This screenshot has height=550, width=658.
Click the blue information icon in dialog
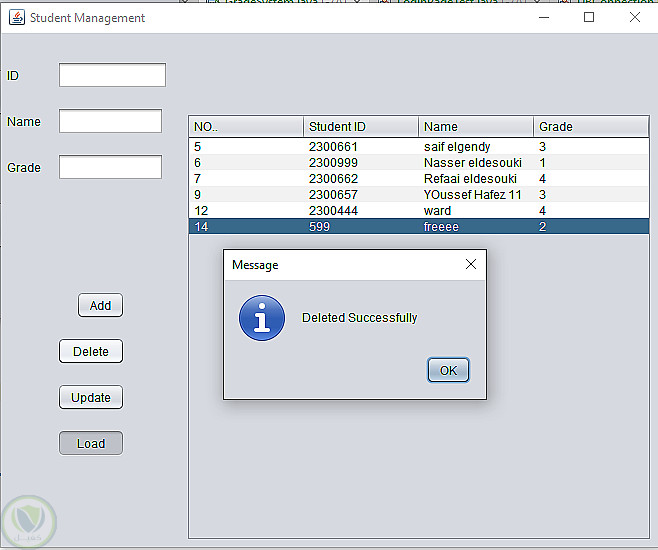pos(262,318)
